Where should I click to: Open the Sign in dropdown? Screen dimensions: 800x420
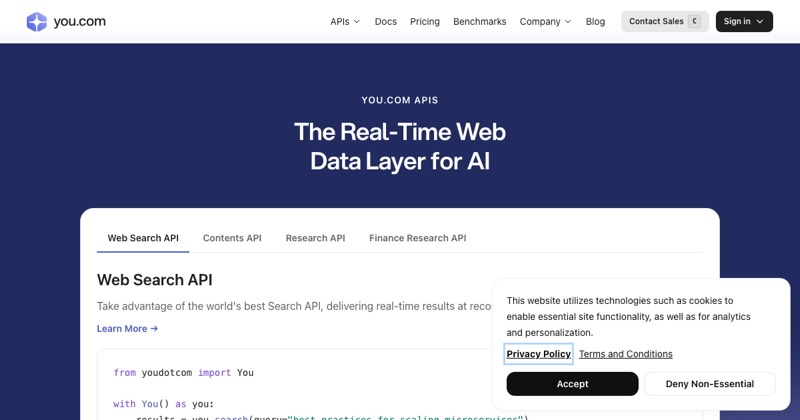point(744,21)
